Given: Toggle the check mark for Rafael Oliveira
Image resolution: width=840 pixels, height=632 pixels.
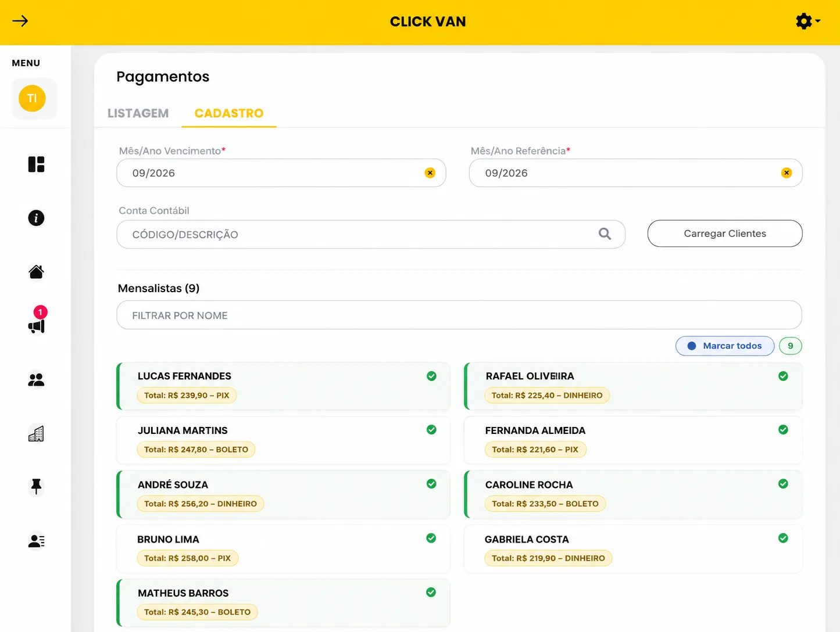Looking at the screenshot, I should click(783, 376).
